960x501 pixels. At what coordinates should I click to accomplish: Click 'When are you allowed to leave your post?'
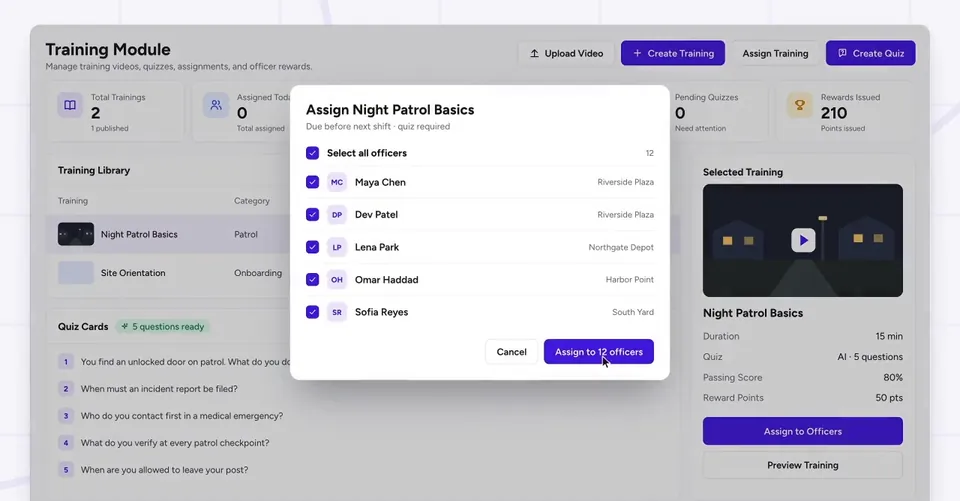click(x=165, y=470)
